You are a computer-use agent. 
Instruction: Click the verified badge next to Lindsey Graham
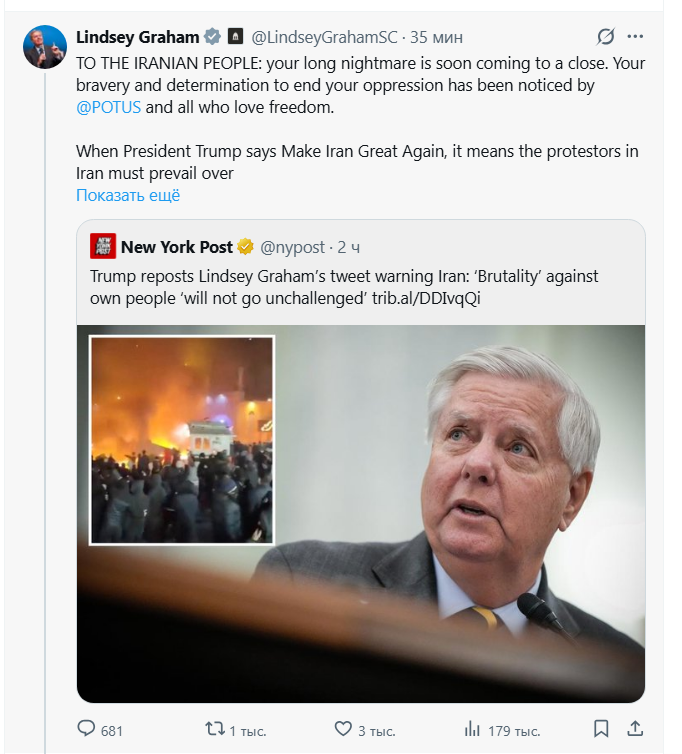(x=212, y=37)
